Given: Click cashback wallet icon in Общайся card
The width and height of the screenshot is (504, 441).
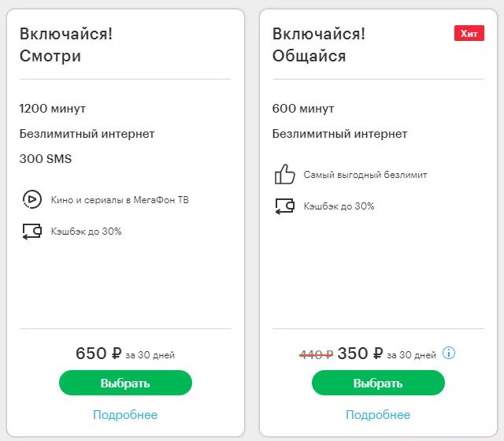Looking at the screenshot, I should (x=284, y=206).
